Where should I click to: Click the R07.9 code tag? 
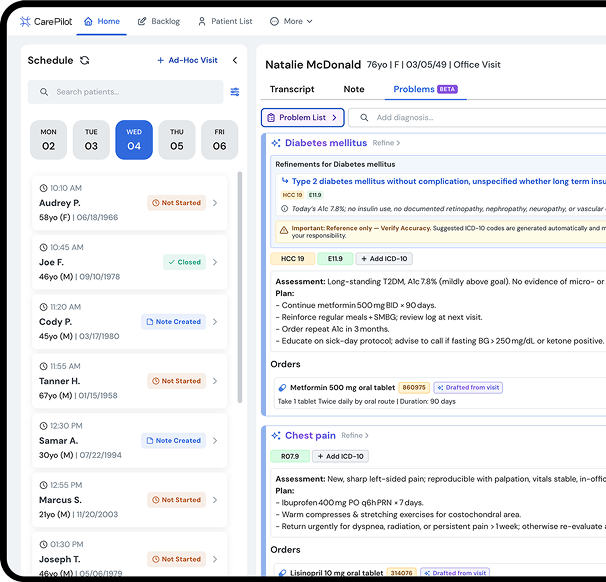tap(290, 456)
